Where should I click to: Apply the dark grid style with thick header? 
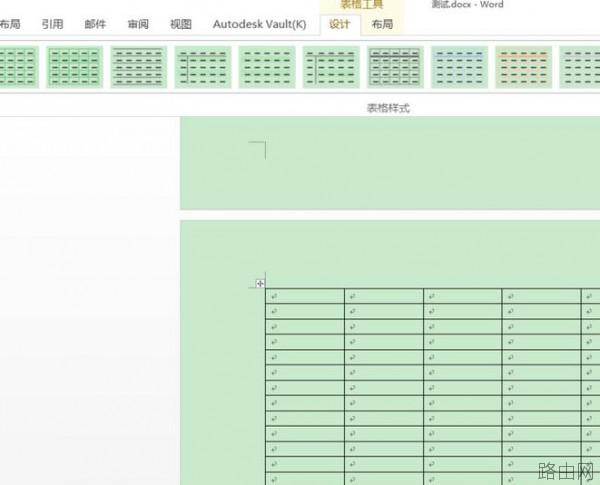(x=395, y=67)
